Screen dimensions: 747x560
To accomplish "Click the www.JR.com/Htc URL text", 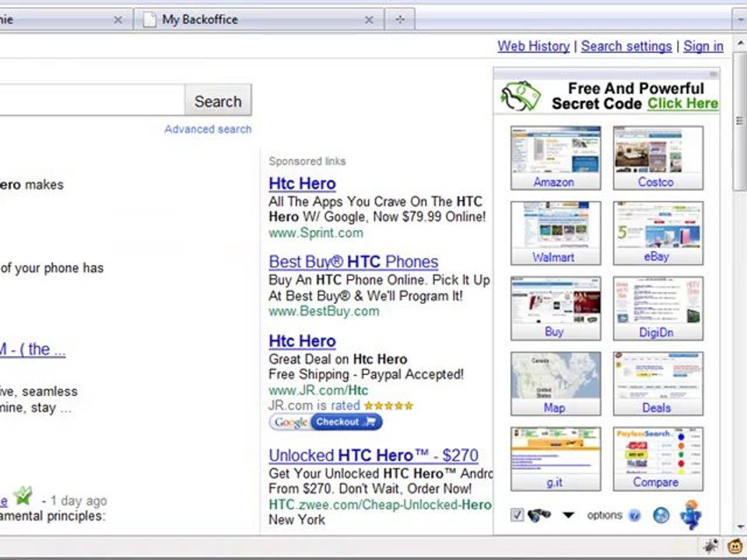I will click(318, 390).
